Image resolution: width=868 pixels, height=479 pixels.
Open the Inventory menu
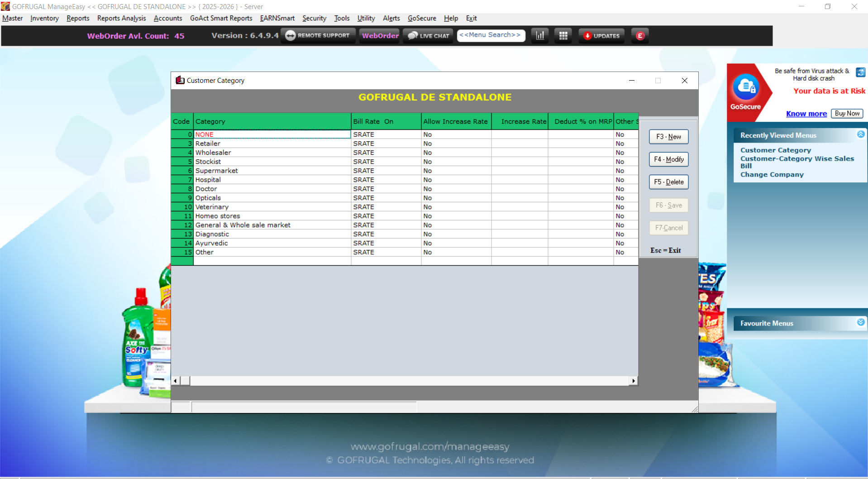[44, 18]
